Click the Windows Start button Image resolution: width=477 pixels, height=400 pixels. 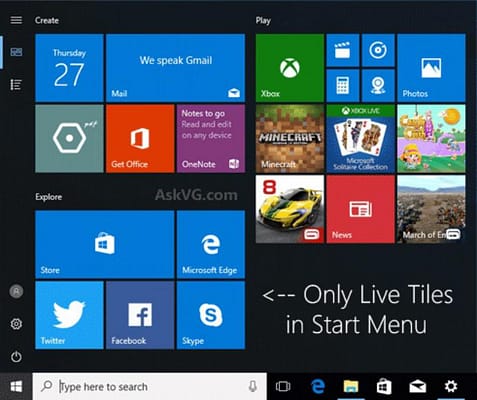(x=16, y=386)
